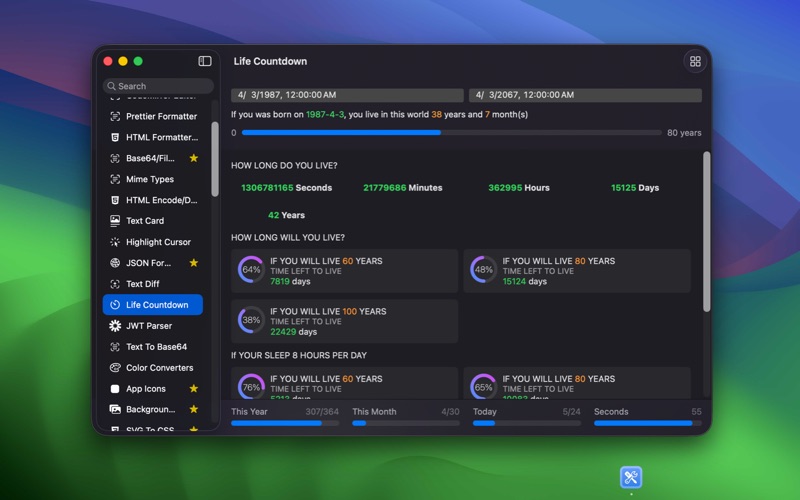Screen dimensions: 800x500
Task: Select the Text Diff sidebar item
Action: click(142, 284)
